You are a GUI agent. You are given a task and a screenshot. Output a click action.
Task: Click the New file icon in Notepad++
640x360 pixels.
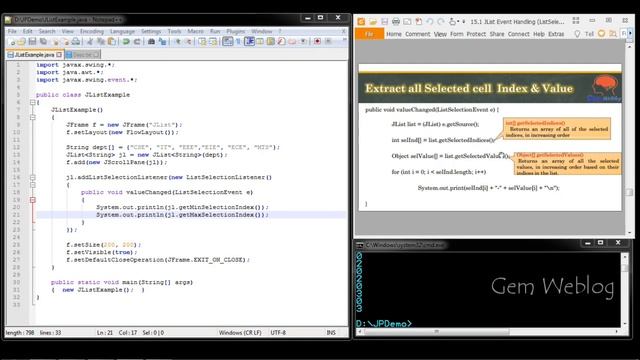(x=12, y=41)
